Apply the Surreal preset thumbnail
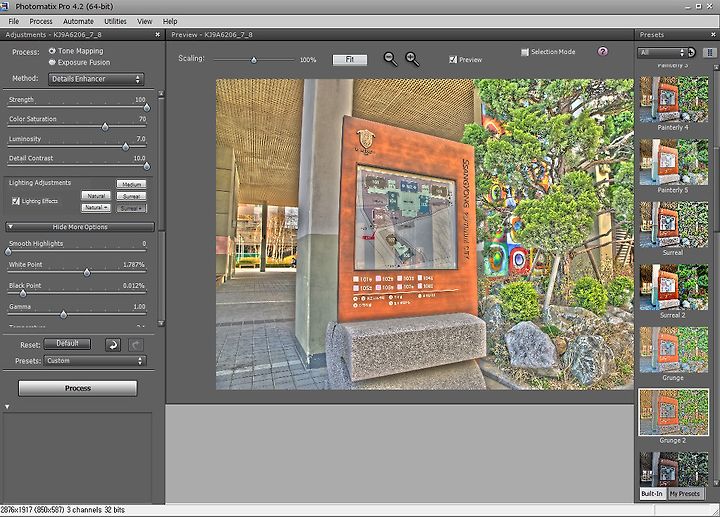 [x=674, y=225]
